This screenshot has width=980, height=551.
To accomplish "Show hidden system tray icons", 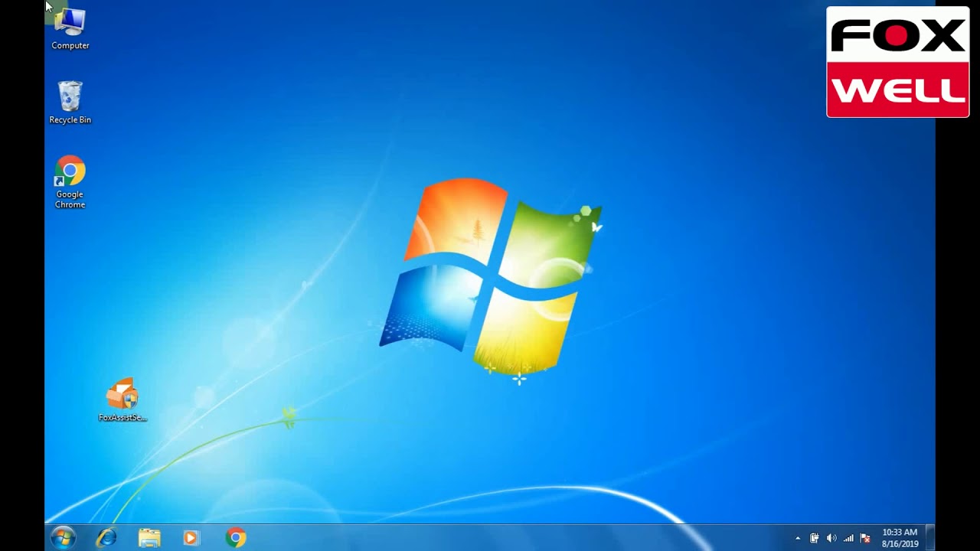I will pos(798,538).
